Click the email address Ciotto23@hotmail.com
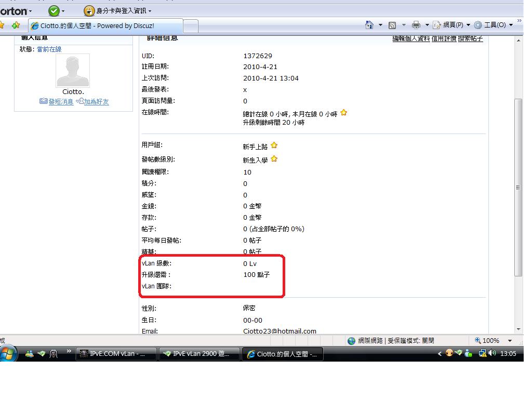The width and height of the screenshot is (532, 399). (280, 331)
